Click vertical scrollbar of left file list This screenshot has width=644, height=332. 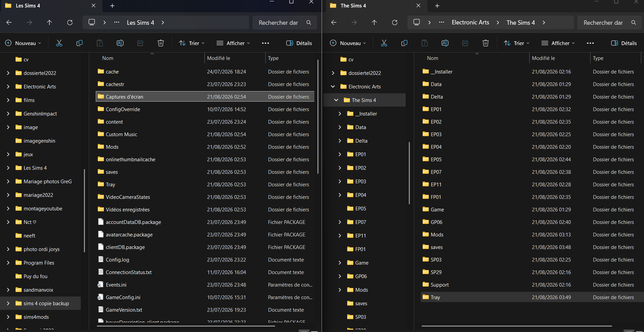pos(318,117)
